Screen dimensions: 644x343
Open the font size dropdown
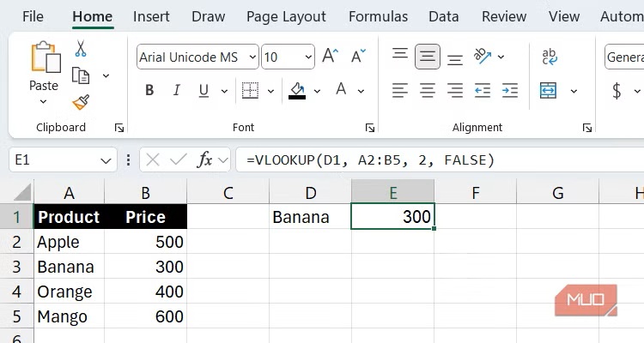[306, 57]
